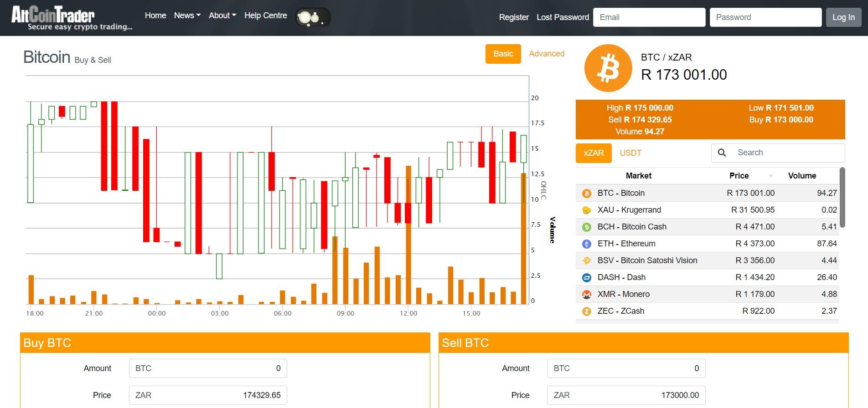
Task: Go to the Home page
Action: 155,15
